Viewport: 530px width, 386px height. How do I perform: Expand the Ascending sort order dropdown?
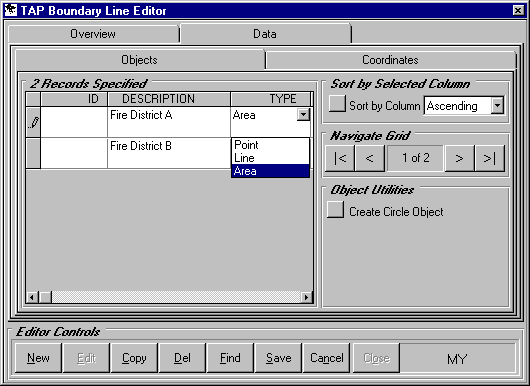(497, 106)
